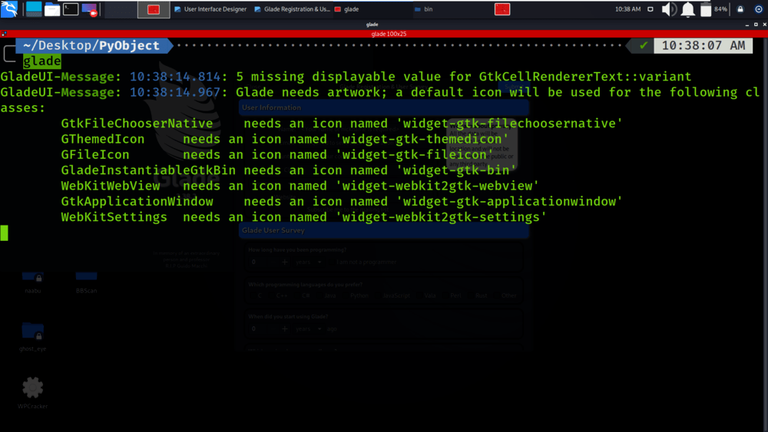This screenshot has height=432, width=768.
Task: Click the typed 'glade' command text
Action: pyautogui.click(x=42, y=61)
